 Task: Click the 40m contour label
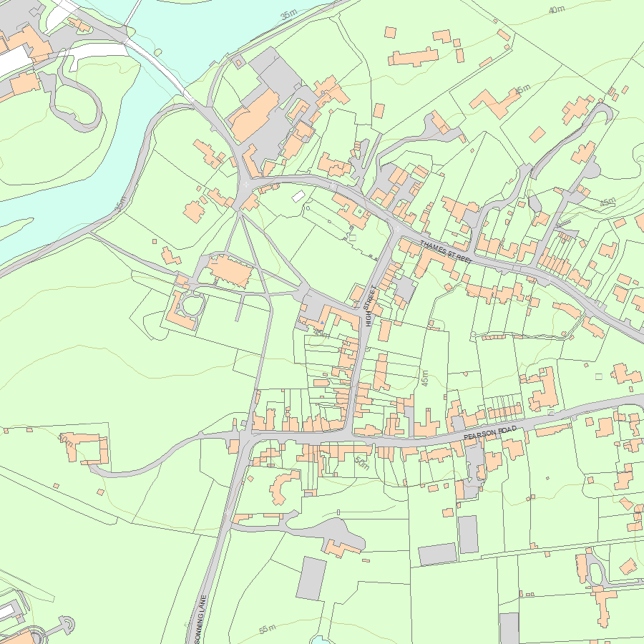pos(557,9)
